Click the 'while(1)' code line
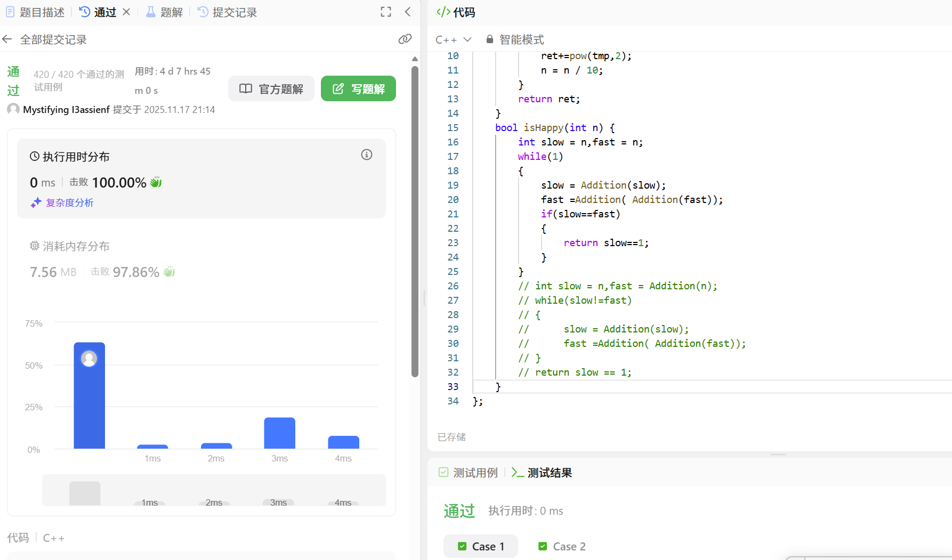Image resolution: width=952 pixels, height=560 pixels. [x=540, y=157]
